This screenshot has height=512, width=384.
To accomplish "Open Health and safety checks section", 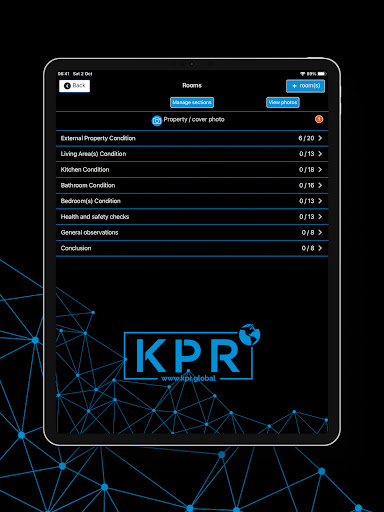I will click(x=192, y=217).
